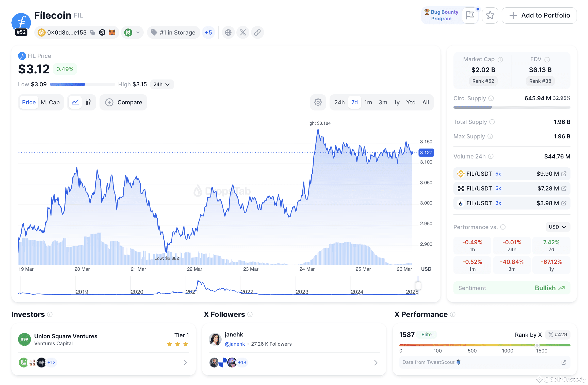Select the 1m chart range
Viewport: 588px width, 385px height.
click(368, 102)
